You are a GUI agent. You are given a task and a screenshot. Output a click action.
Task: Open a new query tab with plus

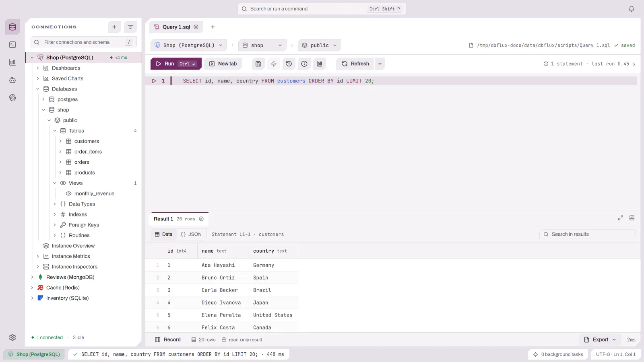213,27
